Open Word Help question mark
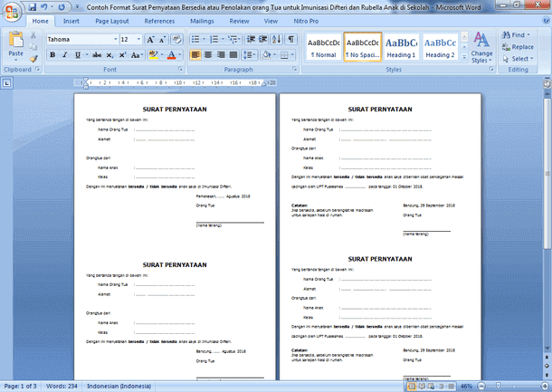 (547, 21)
